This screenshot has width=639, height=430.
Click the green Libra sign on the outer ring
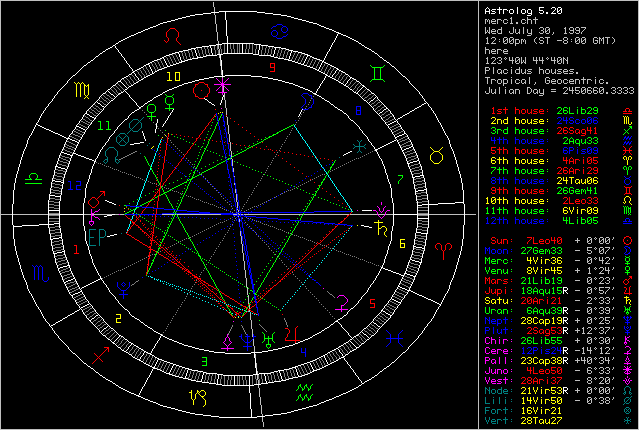pyautogui.click(x=33, y=179)
